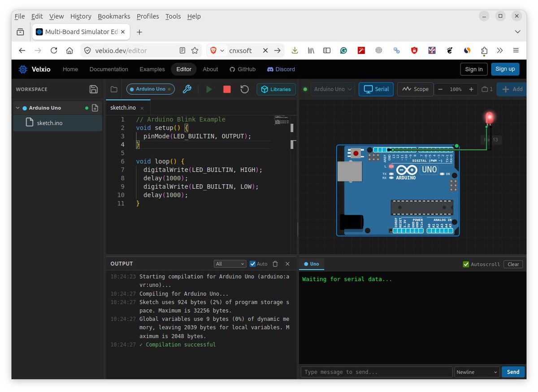This screenshot has width=538, height=392.
Task: Open the build configuration wrench icon
Action: 187,89
